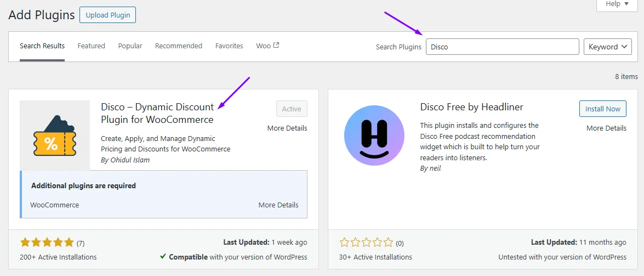Click the Additional plugins are required notice heading
The image size is (644, 276).
(83, 185)
